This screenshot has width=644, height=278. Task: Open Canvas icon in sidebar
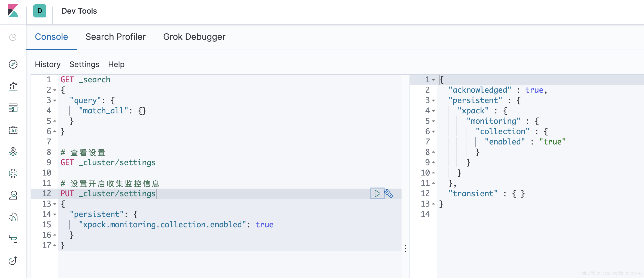[13, 130]
